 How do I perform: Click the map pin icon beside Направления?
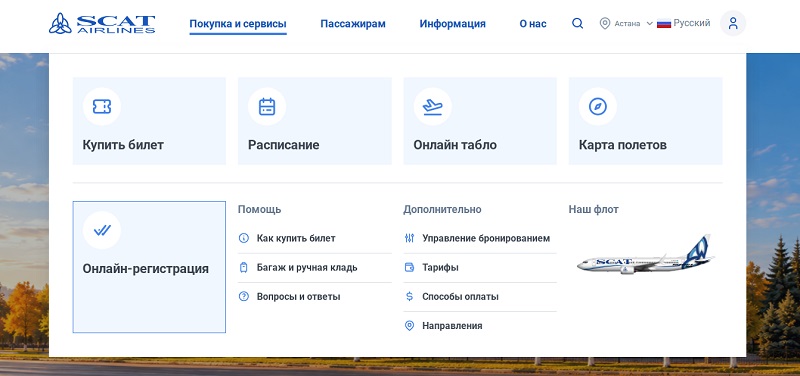409,325
